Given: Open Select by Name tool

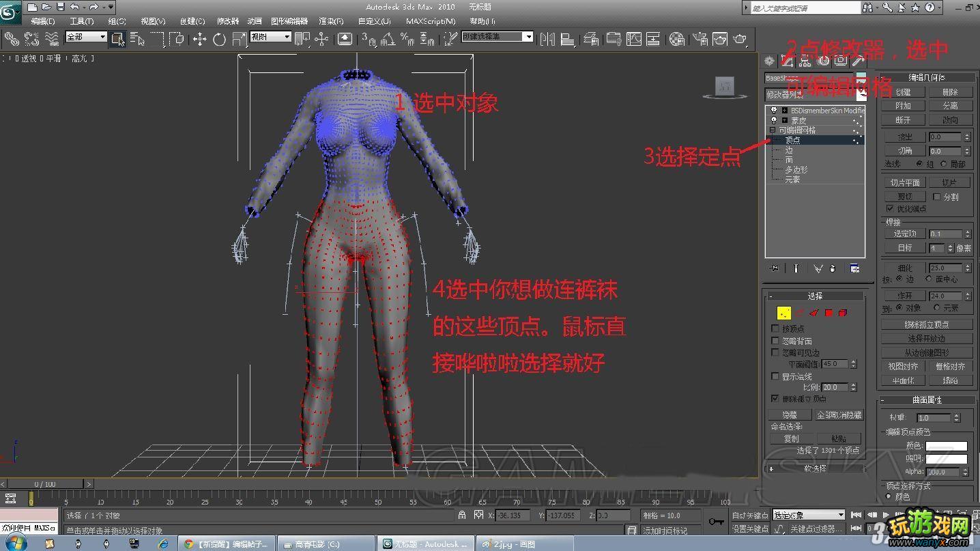Looking at the screenshot, I should [x=137, y=39].
